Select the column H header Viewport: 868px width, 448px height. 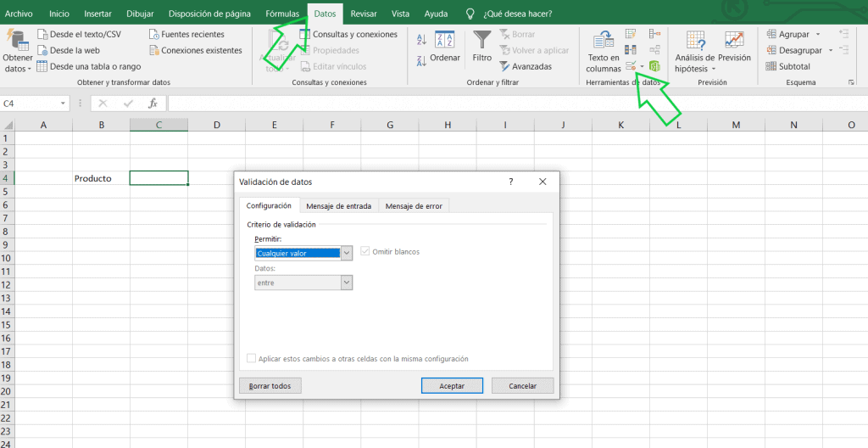tap(448, 126)
